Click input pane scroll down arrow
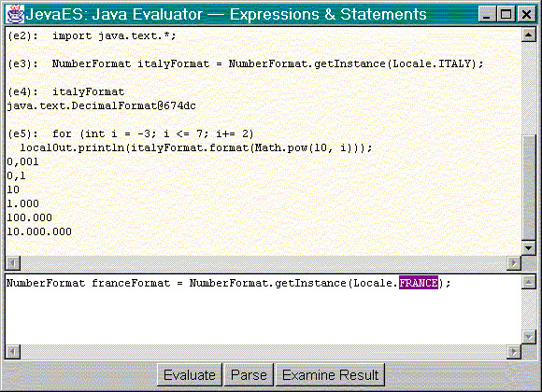 click(x=529, y=336)
